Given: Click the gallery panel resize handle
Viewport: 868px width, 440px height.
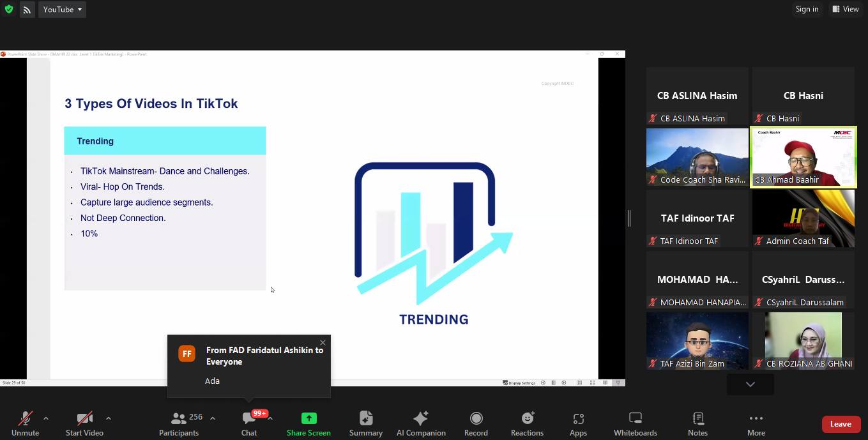Looking at the screenshot, I should 629,218.
